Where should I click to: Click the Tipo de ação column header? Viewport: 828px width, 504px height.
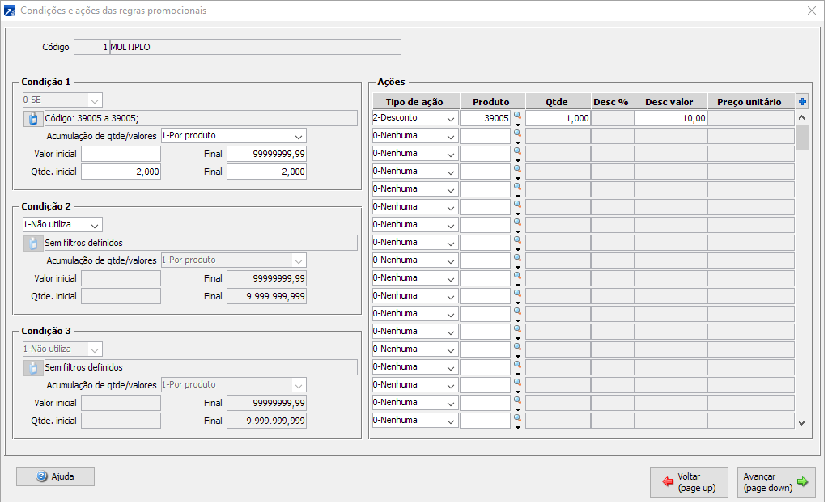pyautogui.click(x=415, y=102)
